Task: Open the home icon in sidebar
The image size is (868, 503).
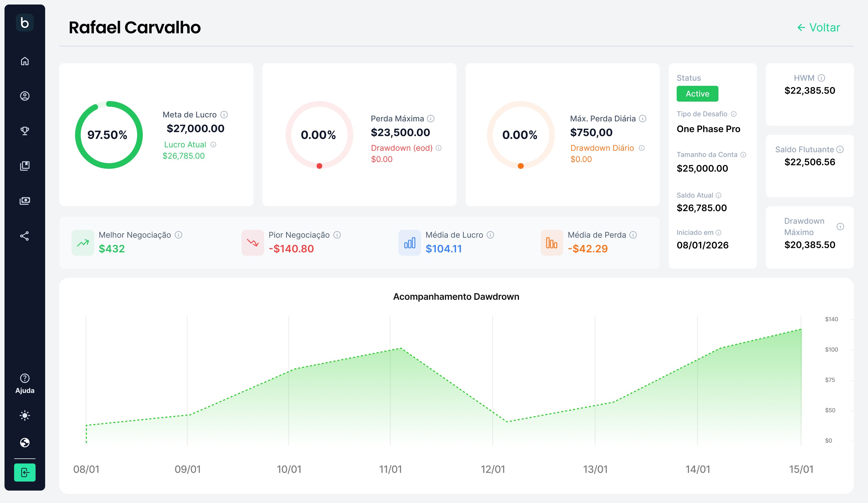Action: pyautogui.click(x=25, y=61)
